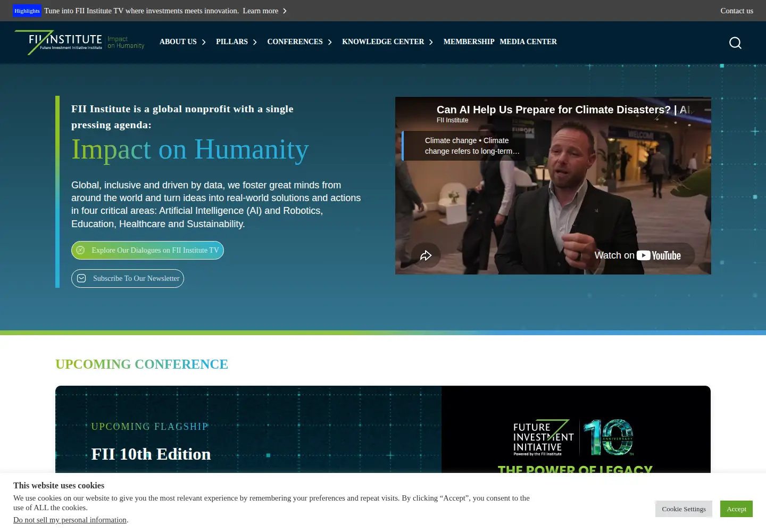Go to the Media Center page
Screen dimensions: 766x532
(x=528, y=41)
